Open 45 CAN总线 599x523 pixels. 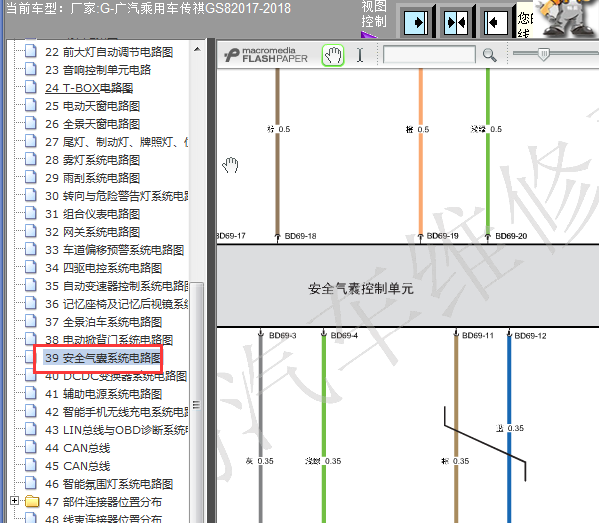click(78, 466)
